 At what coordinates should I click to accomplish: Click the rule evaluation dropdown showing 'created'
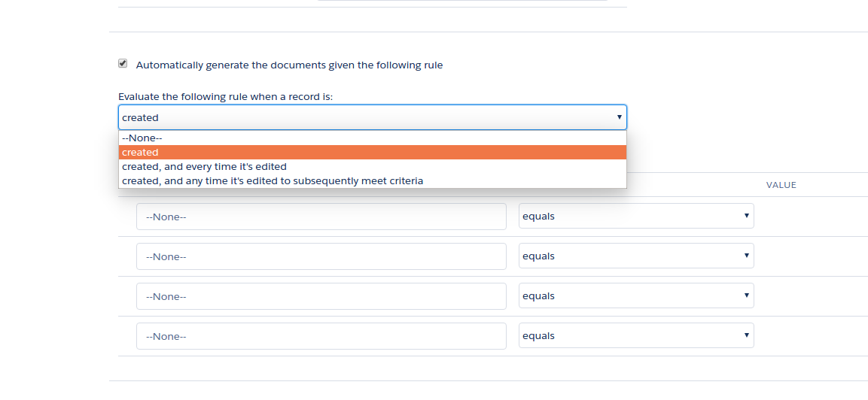click(x=361, y=117)
